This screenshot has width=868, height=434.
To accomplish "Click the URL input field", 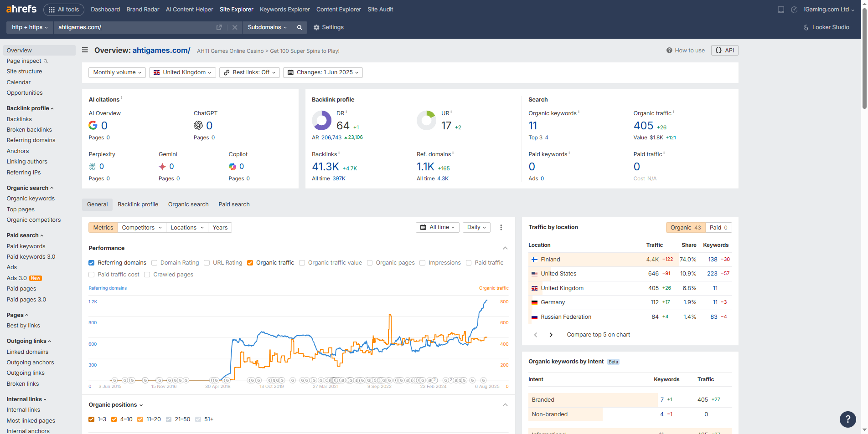I will (x=134, y=27).
